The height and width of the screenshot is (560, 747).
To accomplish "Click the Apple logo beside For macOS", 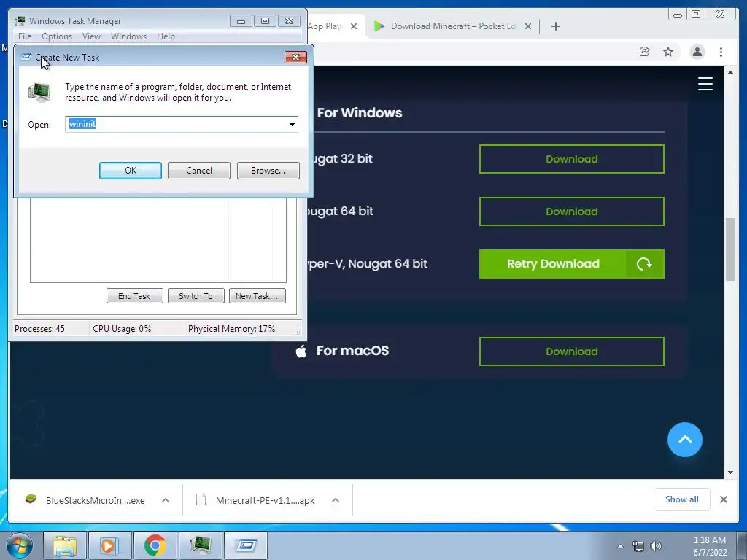I will click(301, 351).
